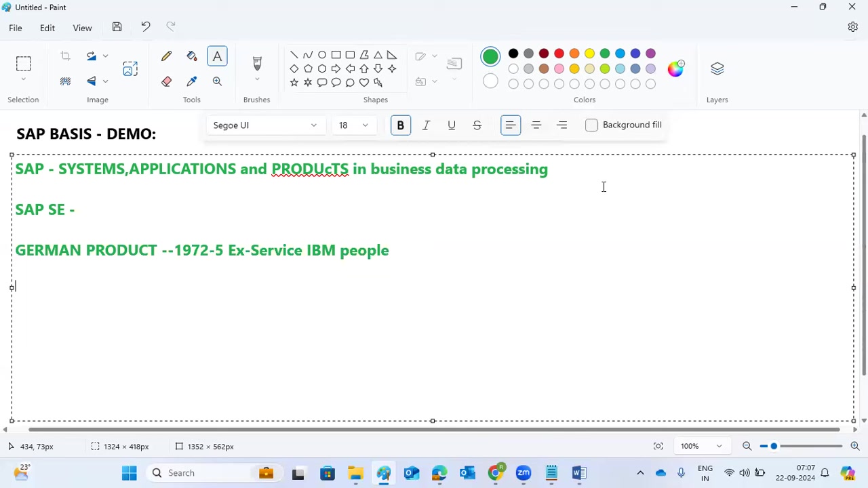Viewport: 868px width, 488px height.
Task: Open the 100% zoom level dropdown
Action: 702,446
